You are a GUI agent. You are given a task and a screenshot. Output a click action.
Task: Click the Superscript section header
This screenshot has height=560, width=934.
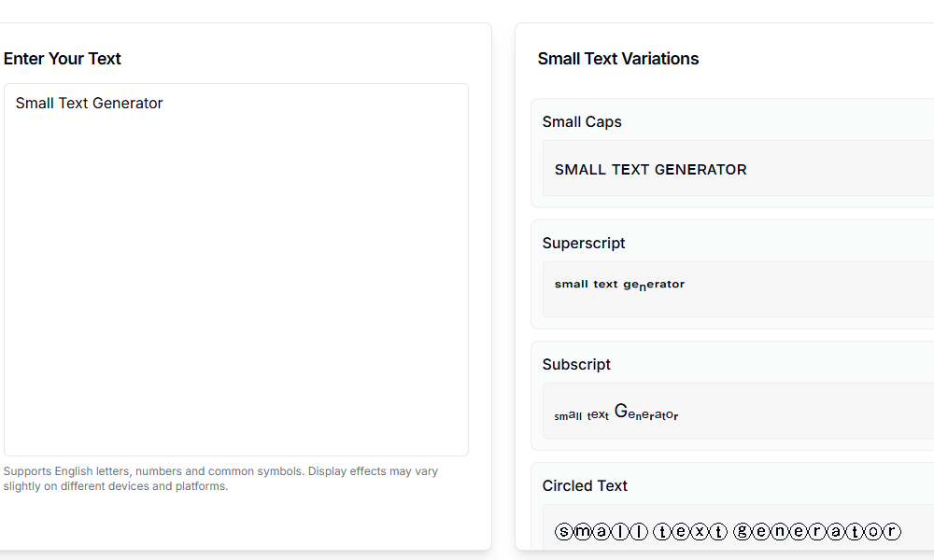coord(584,243)
